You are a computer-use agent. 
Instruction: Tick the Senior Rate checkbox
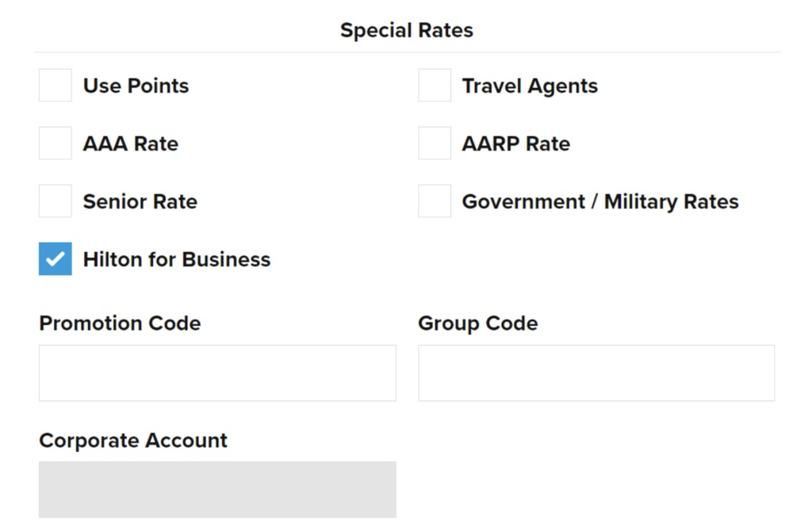(x=56, y=201)
